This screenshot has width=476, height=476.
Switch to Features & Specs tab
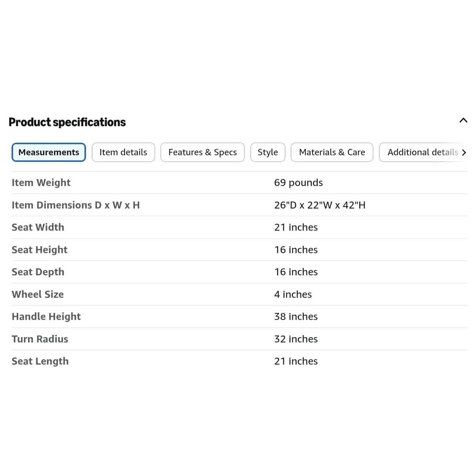[x=203, y=152]
